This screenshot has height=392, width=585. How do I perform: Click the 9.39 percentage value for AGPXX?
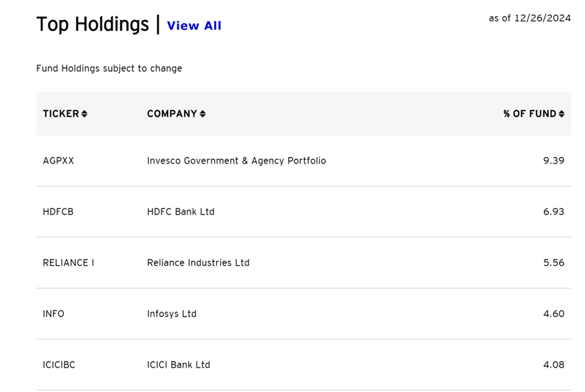click(x=553, y=161)
